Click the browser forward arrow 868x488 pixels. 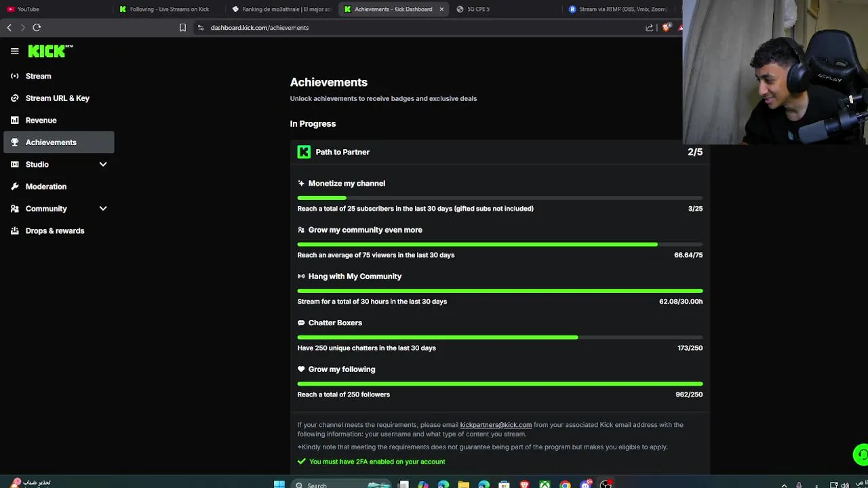pos(22,28)
